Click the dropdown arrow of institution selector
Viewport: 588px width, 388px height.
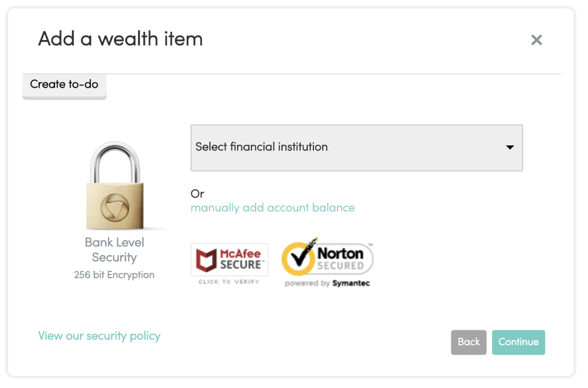(x=510, y=147)
